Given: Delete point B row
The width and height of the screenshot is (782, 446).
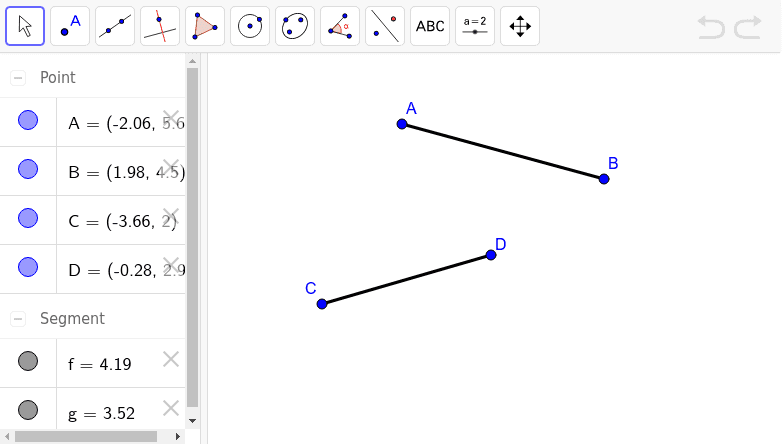Looking at the screenshot, I should [171, 167].
